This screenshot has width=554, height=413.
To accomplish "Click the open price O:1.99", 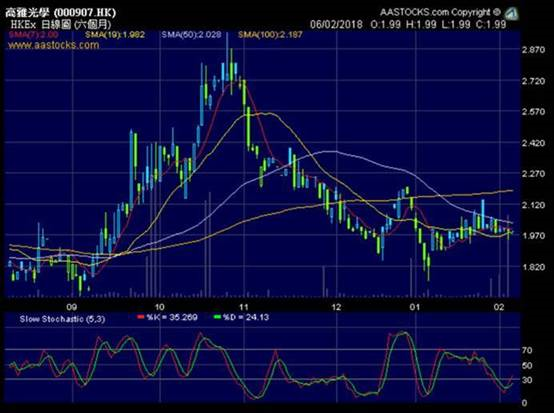I will click(x=385, y=24).
